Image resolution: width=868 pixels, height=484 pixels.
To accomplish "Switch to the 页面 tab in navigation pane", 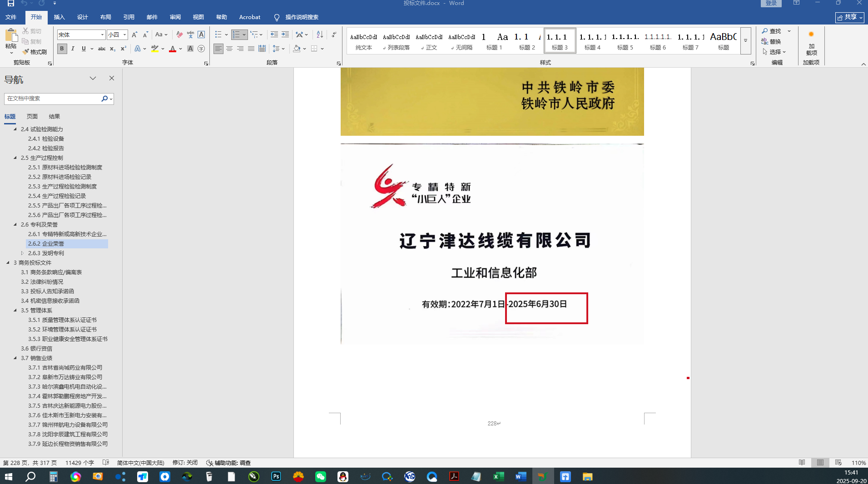I will pyautogui.click(x=32, y=117).
